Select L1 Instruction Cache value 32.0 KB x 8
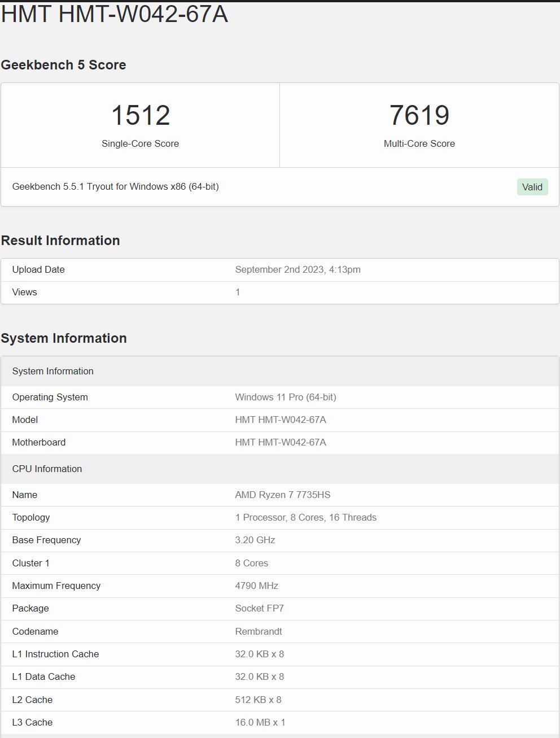 pos(260,654)
